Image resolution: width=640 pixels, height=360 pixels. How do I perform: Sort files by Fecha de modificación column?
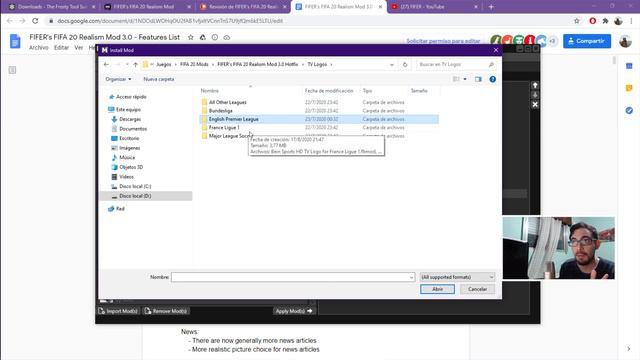[x=329, y=91]
